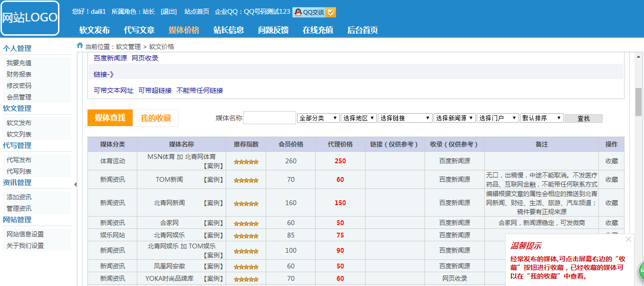Click the star rating for TOM新闻
Viewport: 644px width, 286px height.
pos(246,180)
